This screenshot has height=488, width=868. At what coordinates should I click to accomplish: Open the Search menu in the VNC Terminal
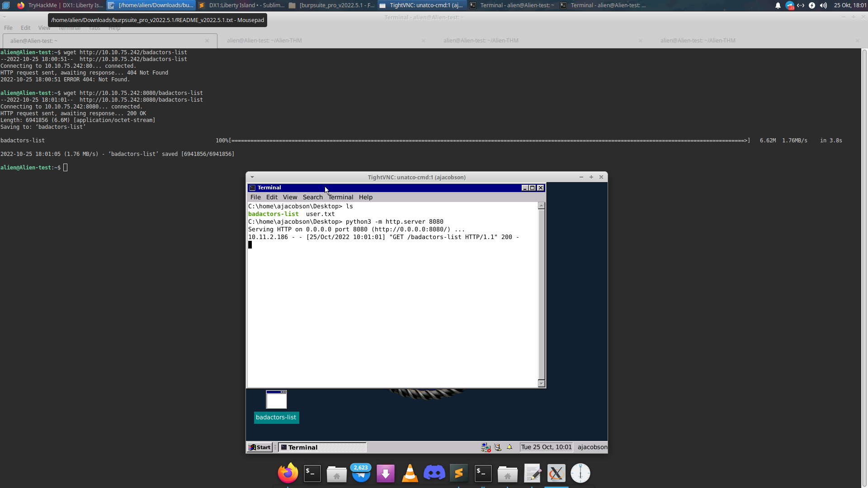point(312,197)
